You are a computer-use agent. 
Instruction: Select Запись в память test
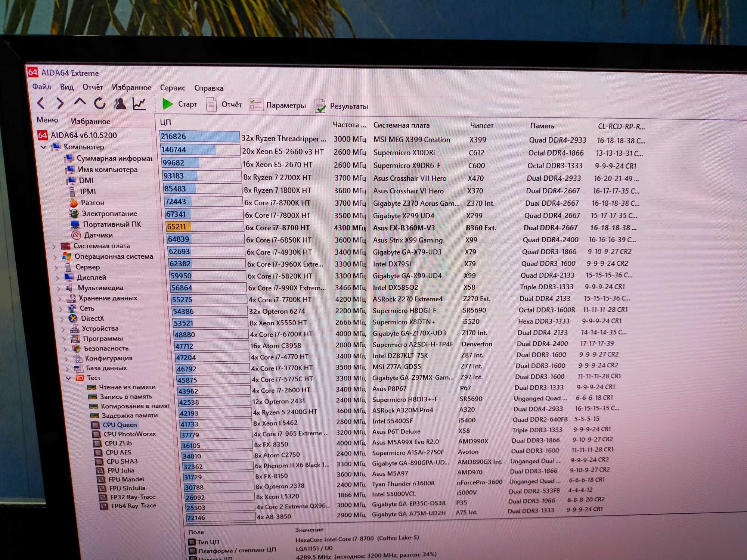click(121, 396)
